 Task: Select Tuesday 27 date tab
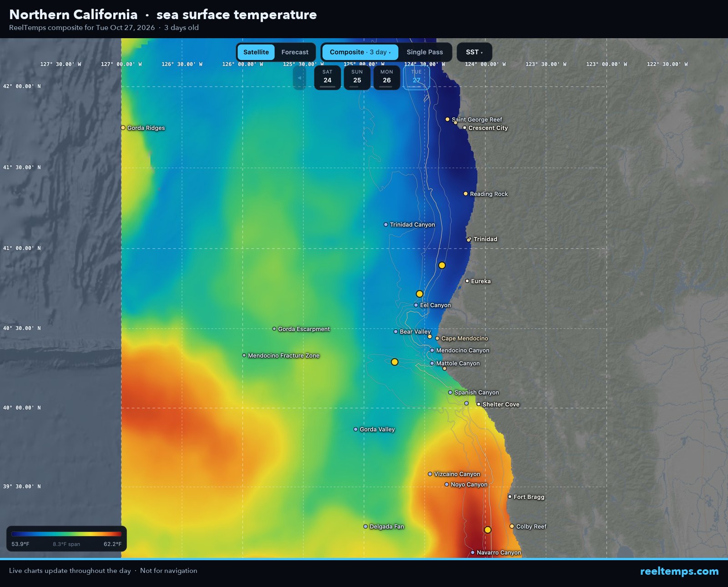[x=416, y=78]
